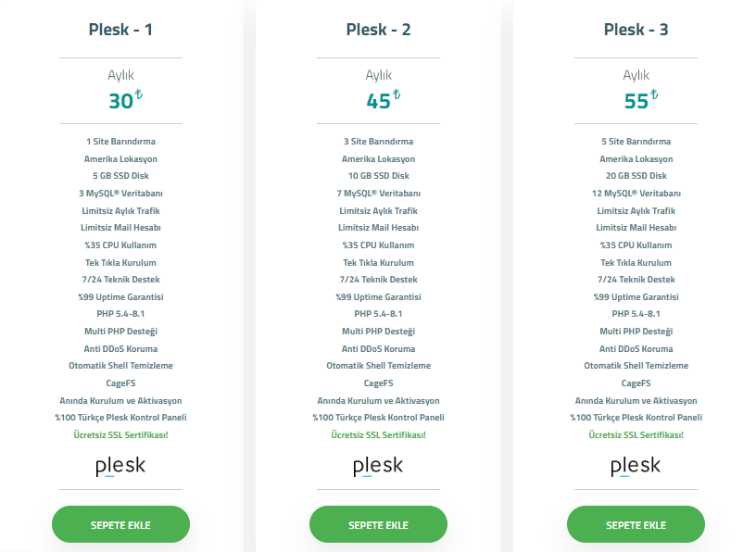The image size is (756, 552).
Task: Click the lira symbol next to price 55
Action: tap(654, 94)
